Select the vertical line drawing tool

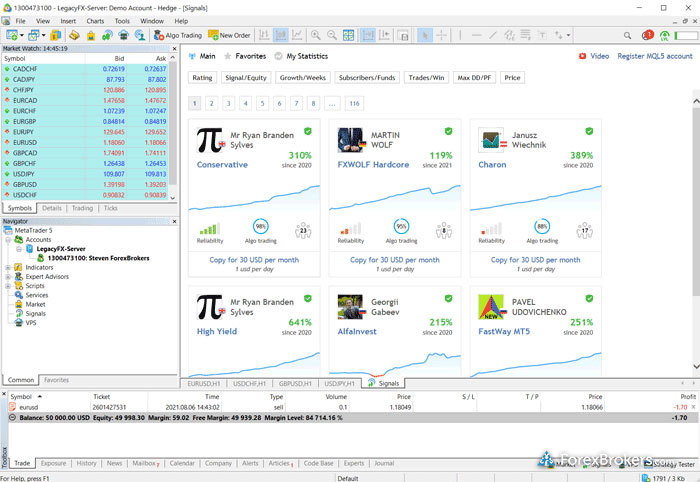click(x=460, y=35)
